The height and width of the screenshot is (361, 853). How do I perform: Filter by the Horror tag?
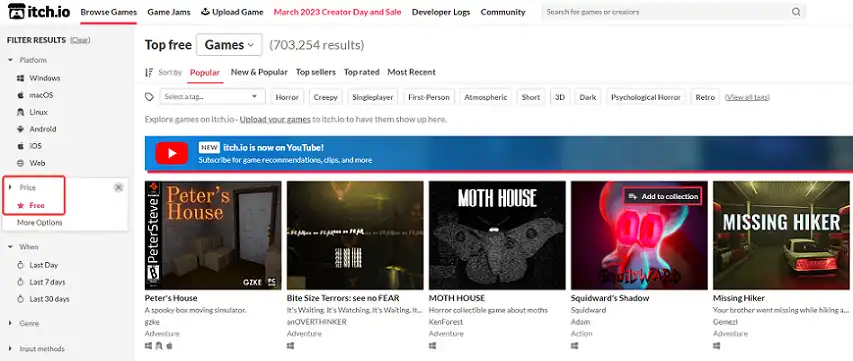click(287, 97)
